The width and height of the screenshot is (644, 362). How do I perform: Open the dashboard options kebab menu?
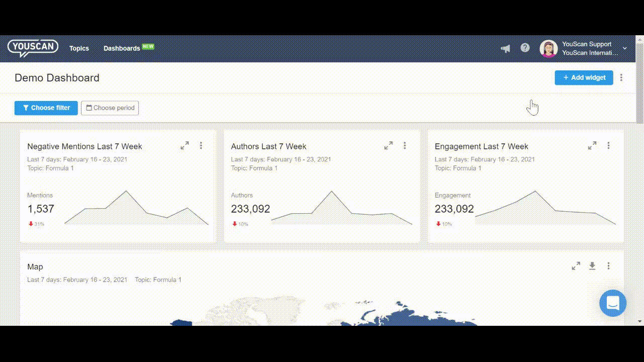[622, 77]
